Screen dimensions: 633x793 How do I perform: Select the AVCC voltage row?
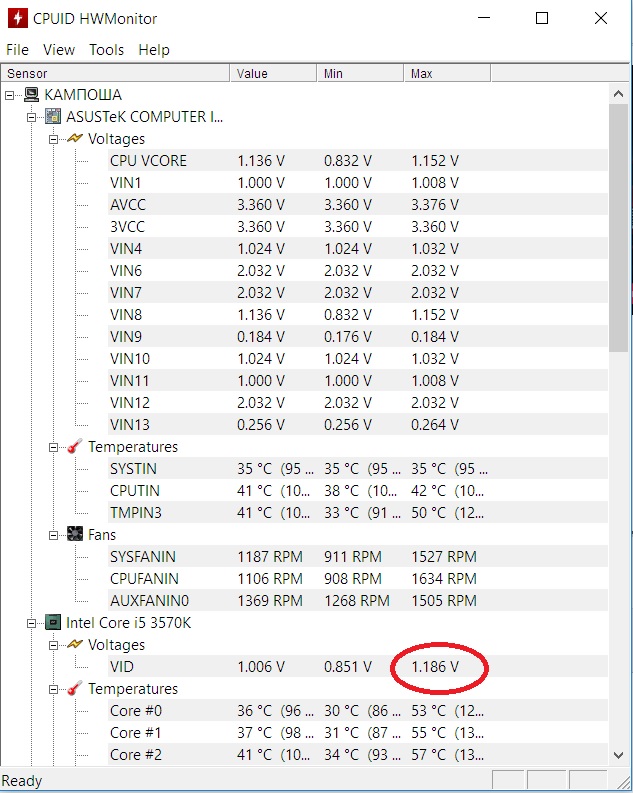[x=357, y=204]
